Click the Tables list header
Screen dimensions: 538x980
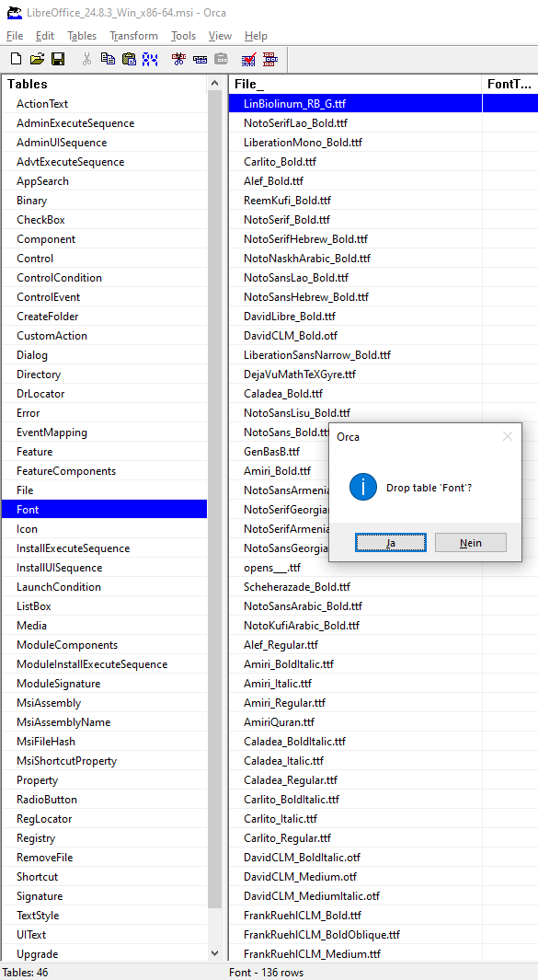tap(104, 84)
